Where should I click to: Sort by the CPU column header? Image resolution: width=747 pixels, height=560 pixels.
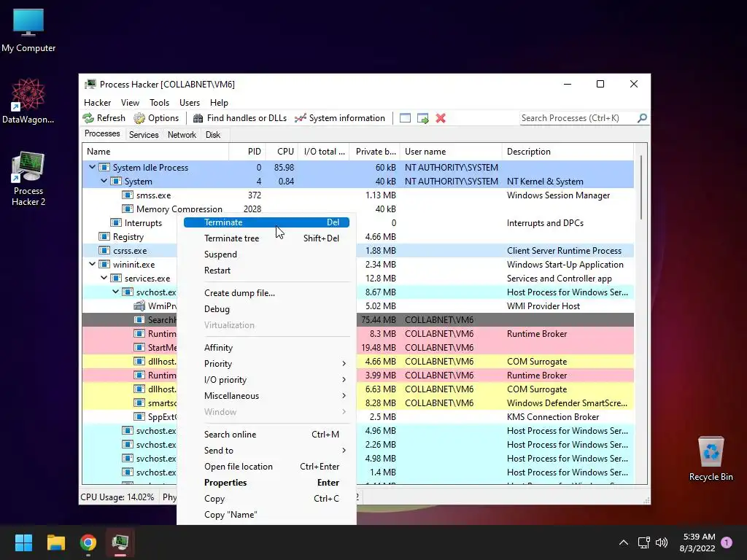pos(282,152)
